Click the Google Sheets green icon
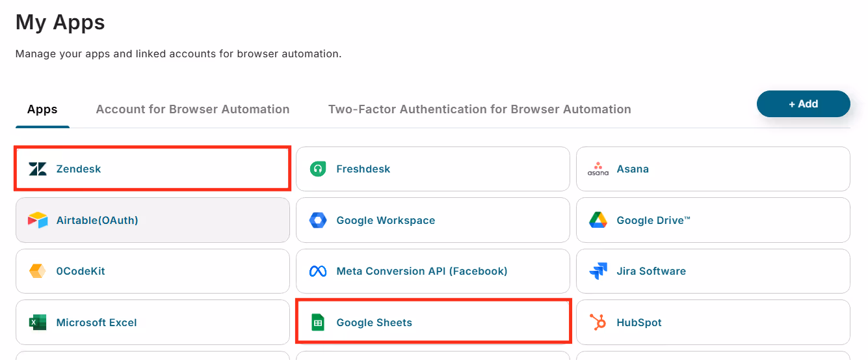 (318, 322)
